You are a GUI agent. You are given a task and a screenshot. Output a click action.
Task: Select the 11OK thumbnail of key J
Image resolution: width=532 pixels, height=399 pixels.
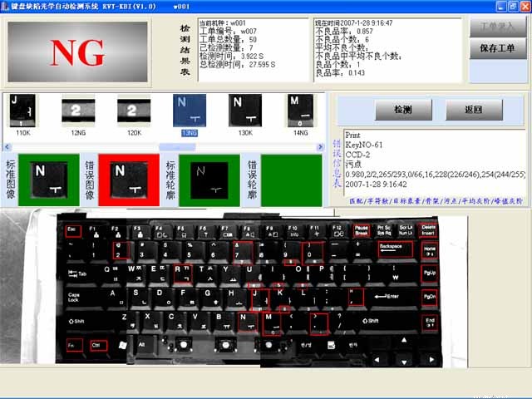click(x=22, y=111)
